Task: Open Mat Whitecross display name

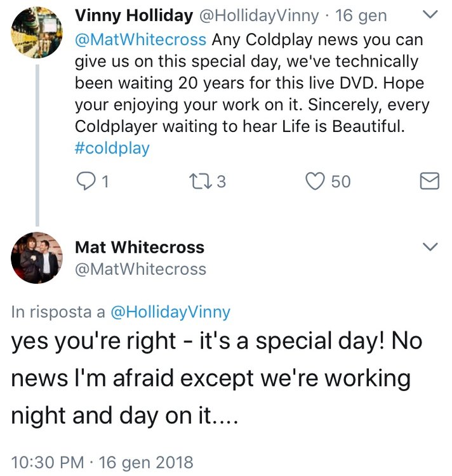Action: point(140,247)
